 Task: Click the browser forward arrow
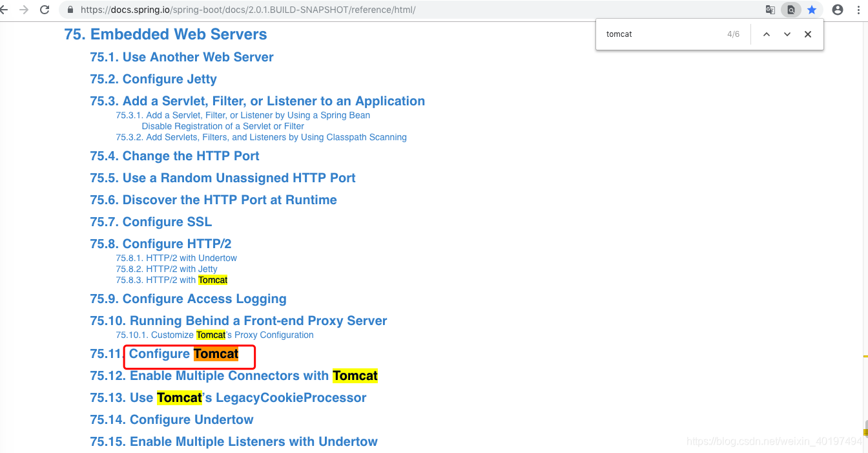pyautogui.click(x=24, y=10)
